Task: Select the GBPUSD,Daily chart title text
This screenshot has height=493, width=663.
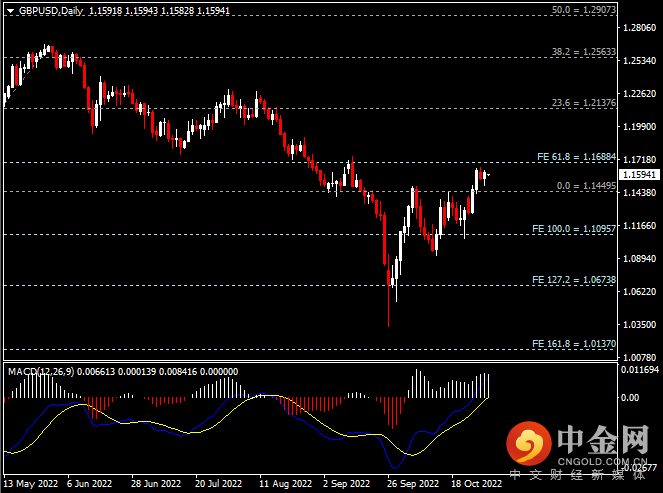Action: (x=51, y=11)
